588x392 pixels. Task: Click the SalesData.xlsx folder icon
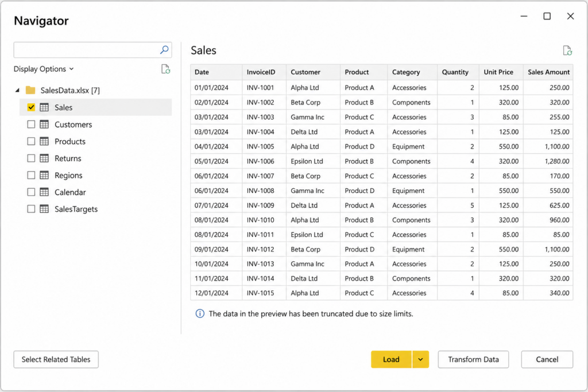point(30,90)
